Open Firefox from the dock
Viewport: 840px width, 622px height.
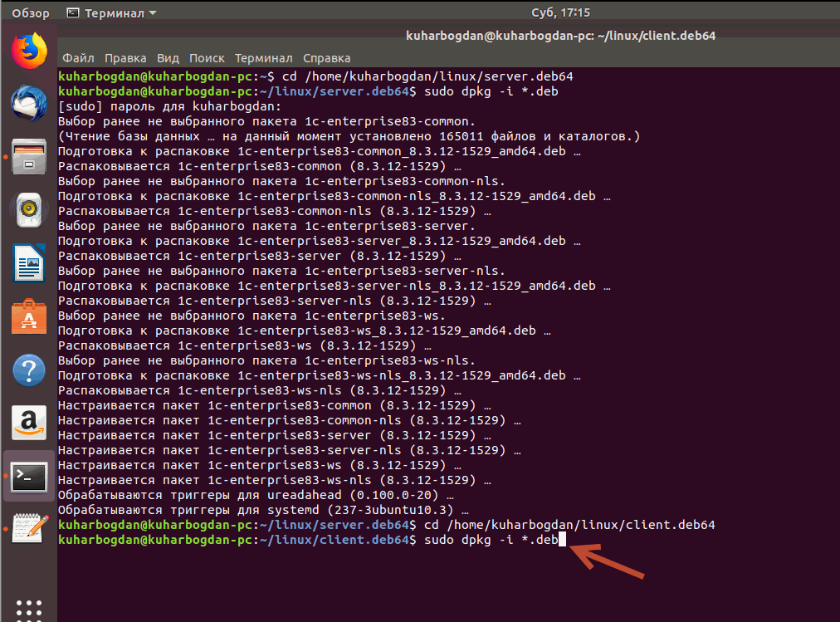(x=28, y=51)
